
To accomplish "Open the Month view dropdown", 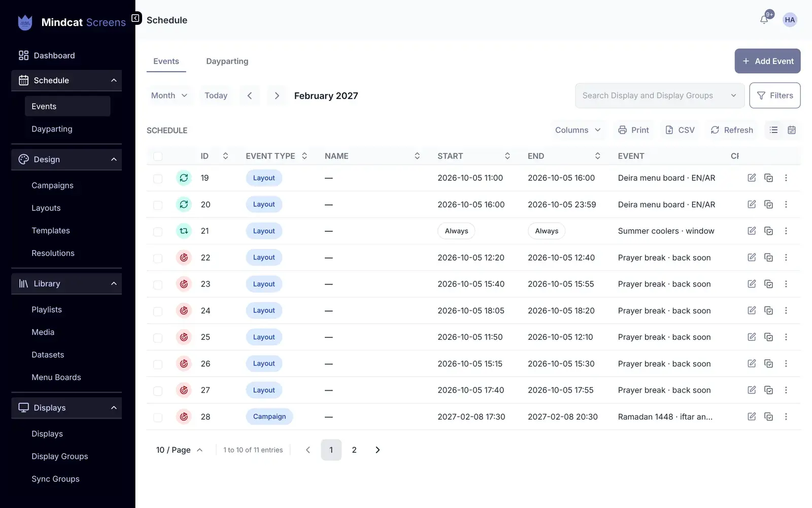I will coord(170,96).
